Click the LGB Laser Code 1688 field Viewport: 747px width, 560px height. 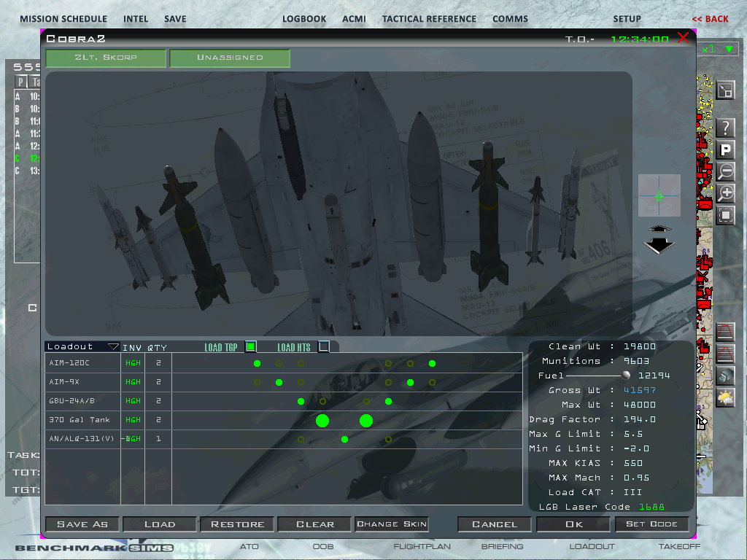(x=651, y=507)
